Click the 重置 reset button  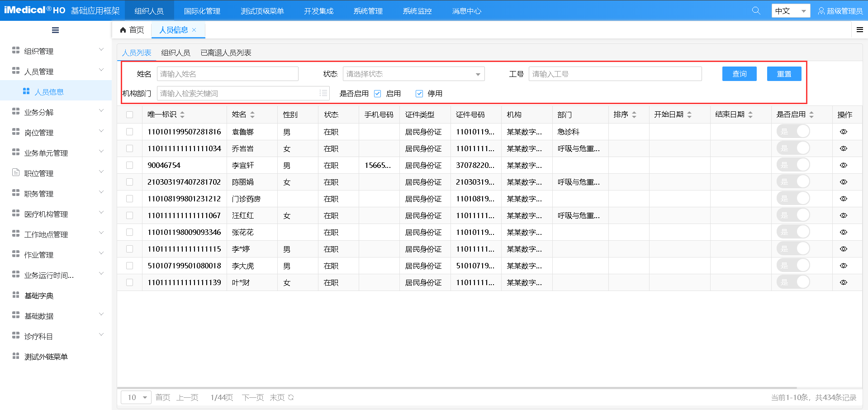[x=784, y=74]
